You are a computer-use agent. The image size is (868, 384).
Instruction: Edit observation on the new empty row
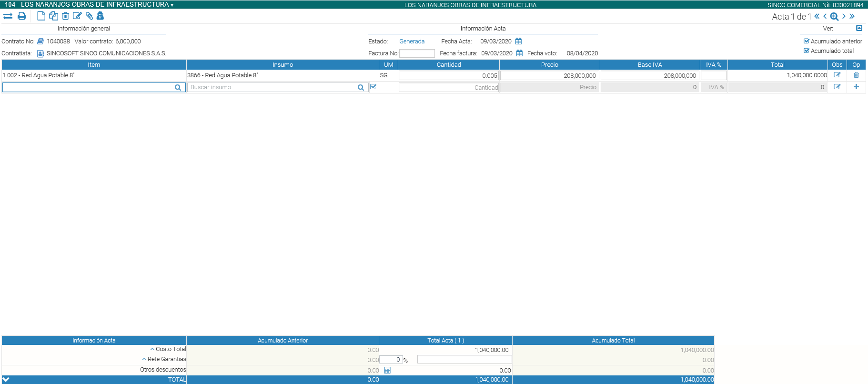pos(837,87)
